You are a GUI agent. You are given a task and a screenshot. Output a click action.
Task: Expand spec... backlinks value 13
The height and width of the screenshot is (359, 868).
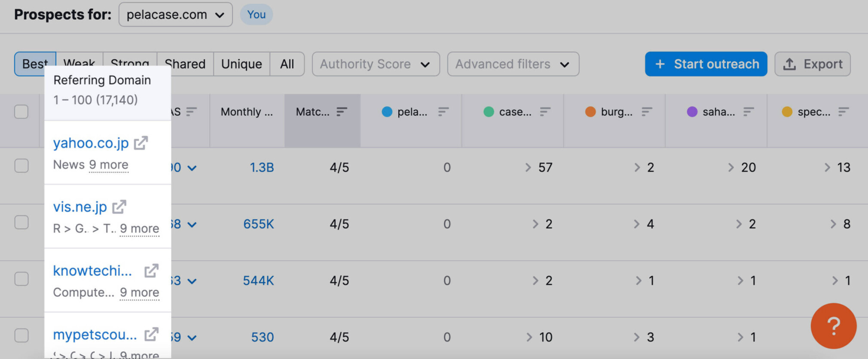837,167
